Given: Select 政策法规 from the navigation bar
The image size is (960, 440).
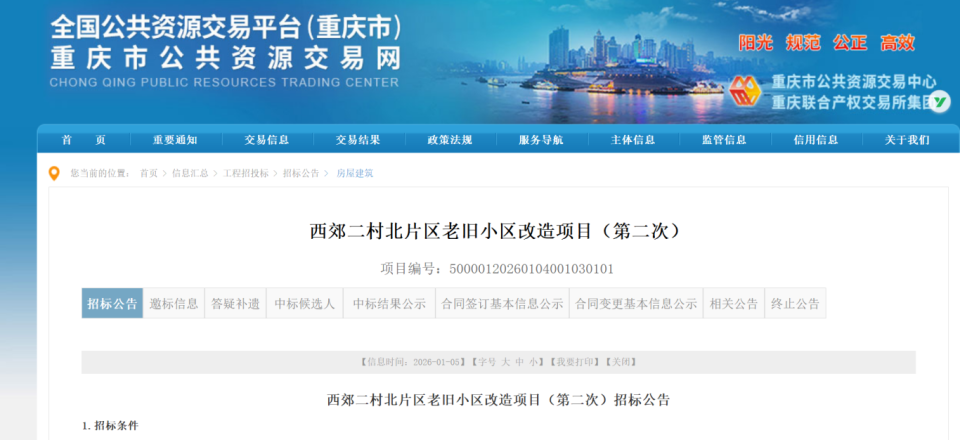Looking at the screenshot, I should click(450, 140).
